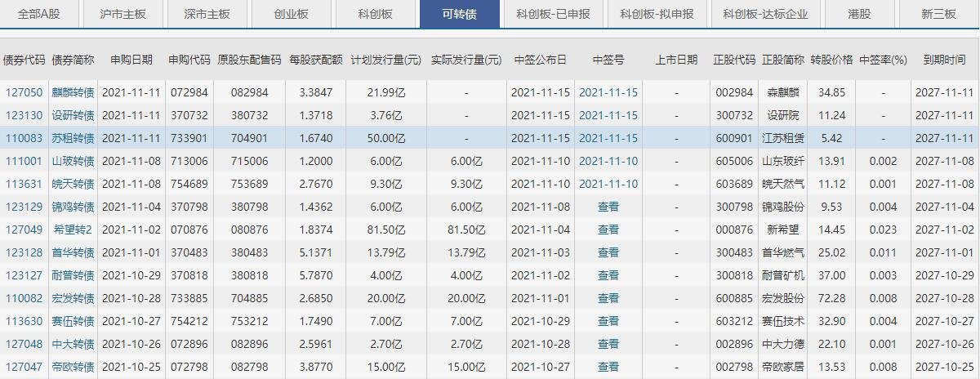This screenshot has width=980, height=379.
Task: Click bond code 123129
Action: (24, 207)
